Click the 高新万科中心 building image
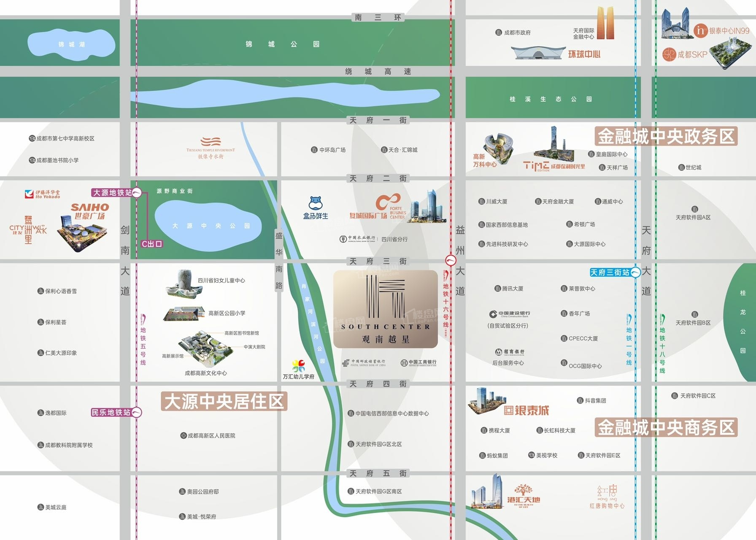The height and width of the screenshot is (540, 756). (499, 148)
